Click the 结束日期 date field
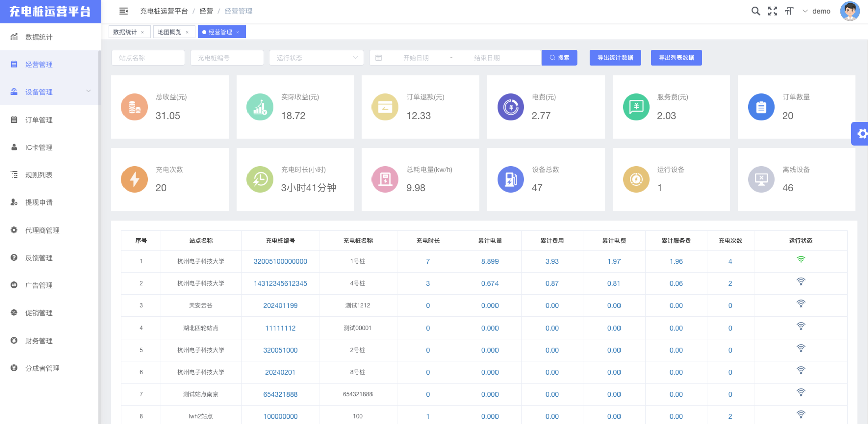Image resolution: width=868 pixels, height=424 pixels. [487, 58]
